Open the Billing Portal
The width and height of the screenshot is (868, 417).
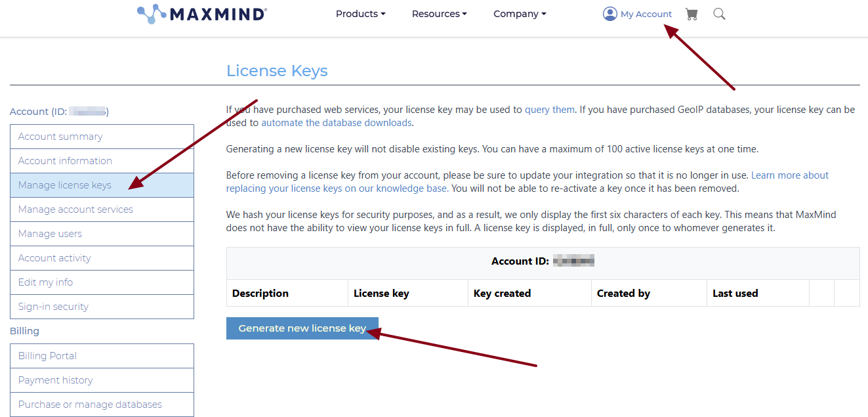(x=102, y=356)
